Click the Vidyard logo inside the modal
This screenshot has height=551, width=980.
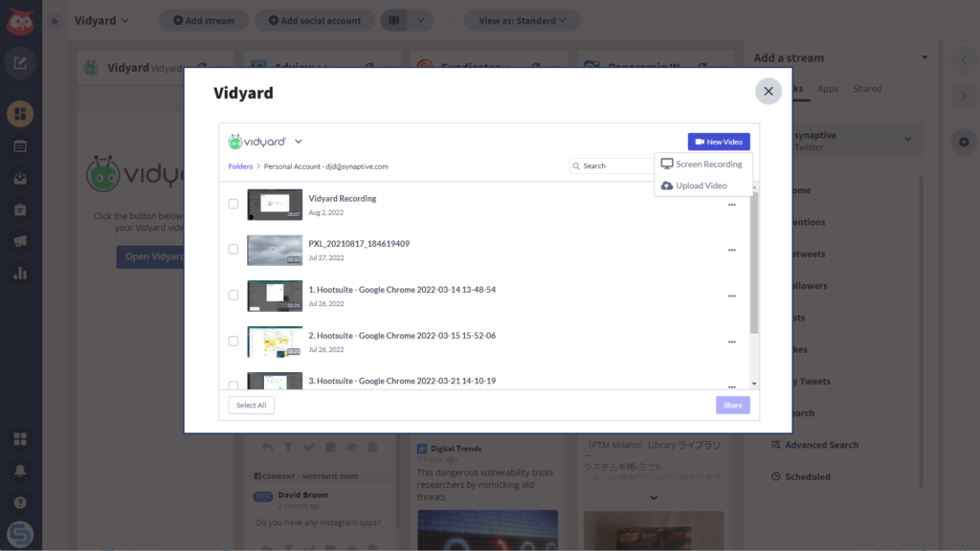pyautogui.click(x=257, y=142)
